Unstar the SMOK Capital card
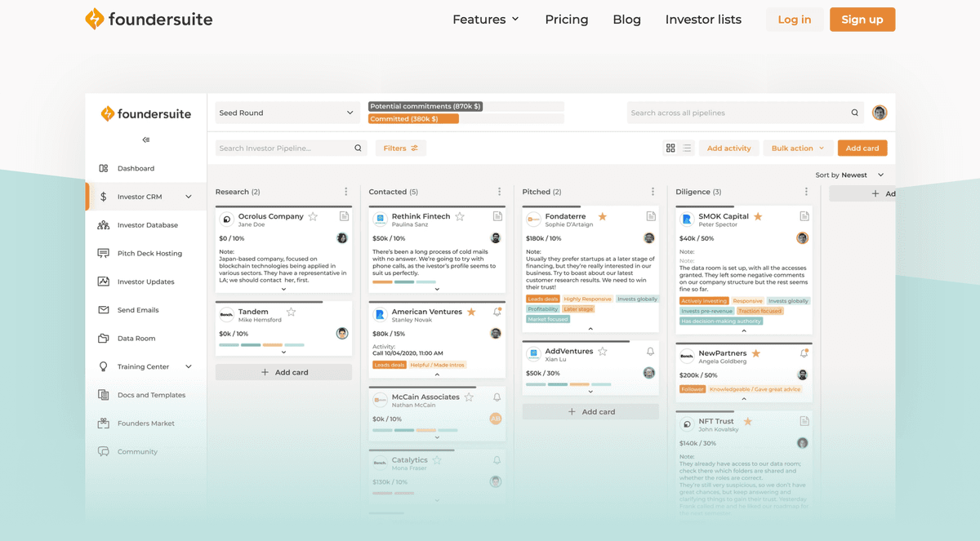980x541 pixels. point(758,216)
